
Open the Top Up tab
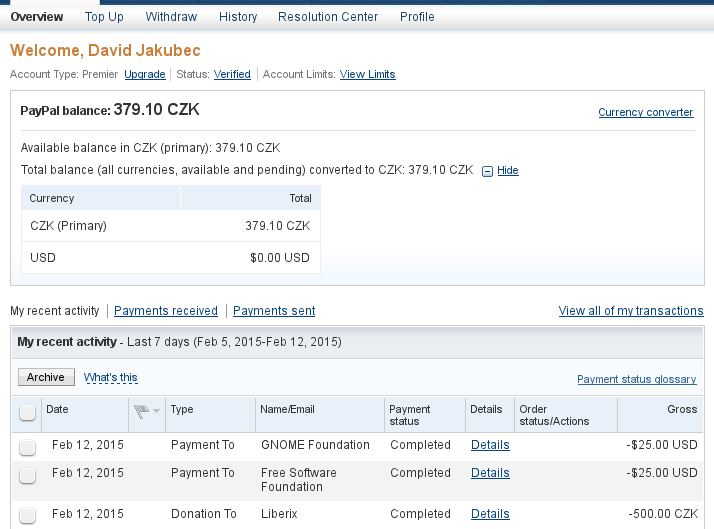click(x=104, y=17)
